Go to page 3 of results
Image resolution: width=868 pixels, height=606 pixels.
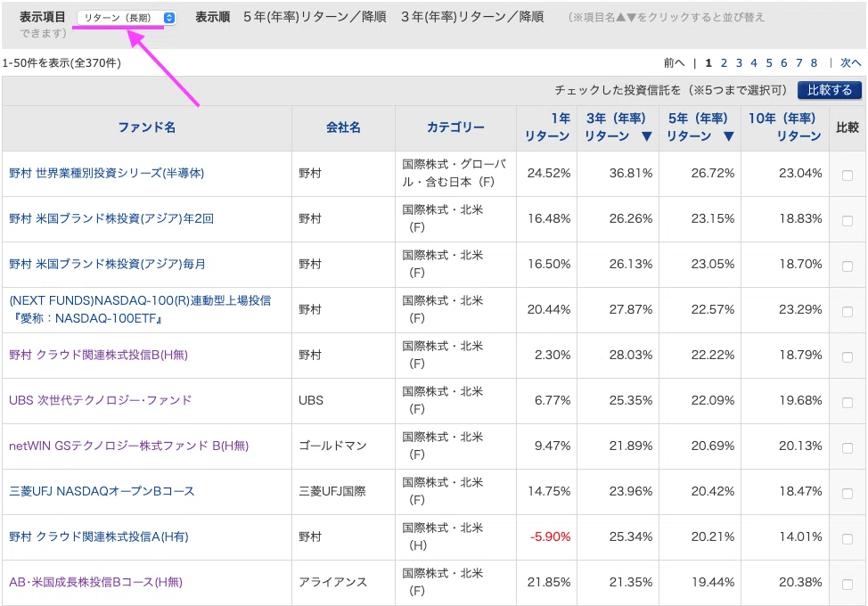point(739,63)
